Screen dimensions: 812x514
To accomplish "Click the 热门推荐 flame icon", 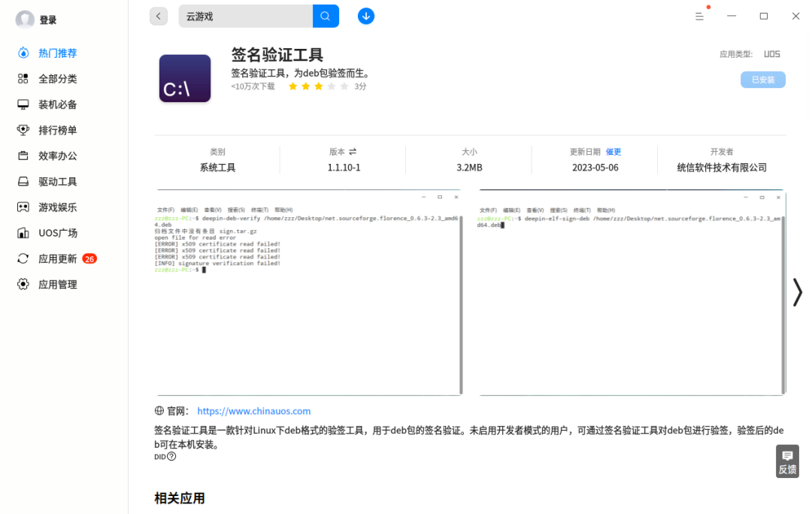I will (23, 53).
